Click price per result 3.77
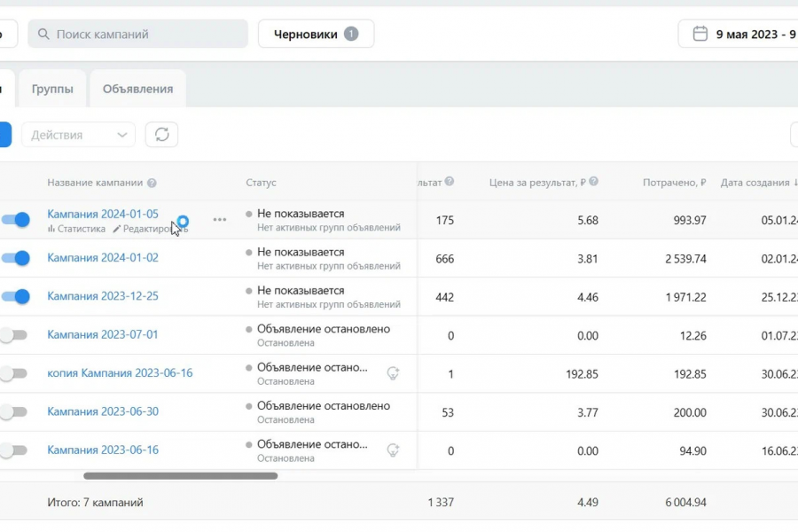798x532 pixels. (x=588, y=413)
